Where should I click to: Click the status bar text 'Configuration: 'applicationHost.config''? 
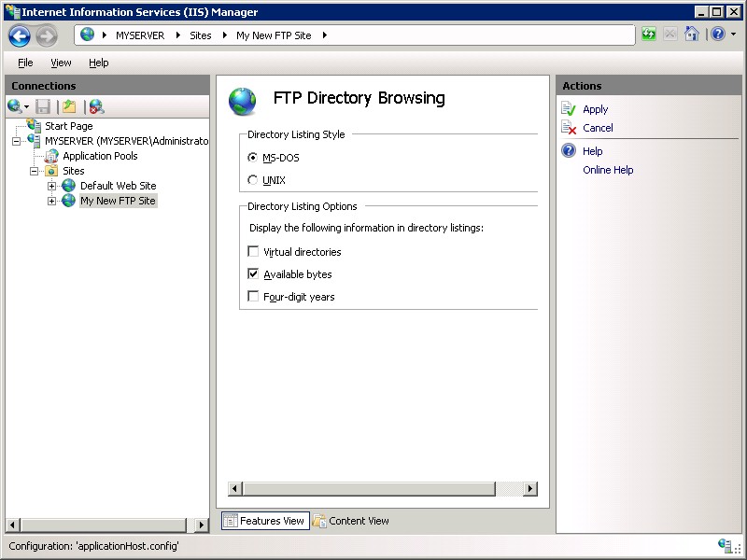point(93,546)
